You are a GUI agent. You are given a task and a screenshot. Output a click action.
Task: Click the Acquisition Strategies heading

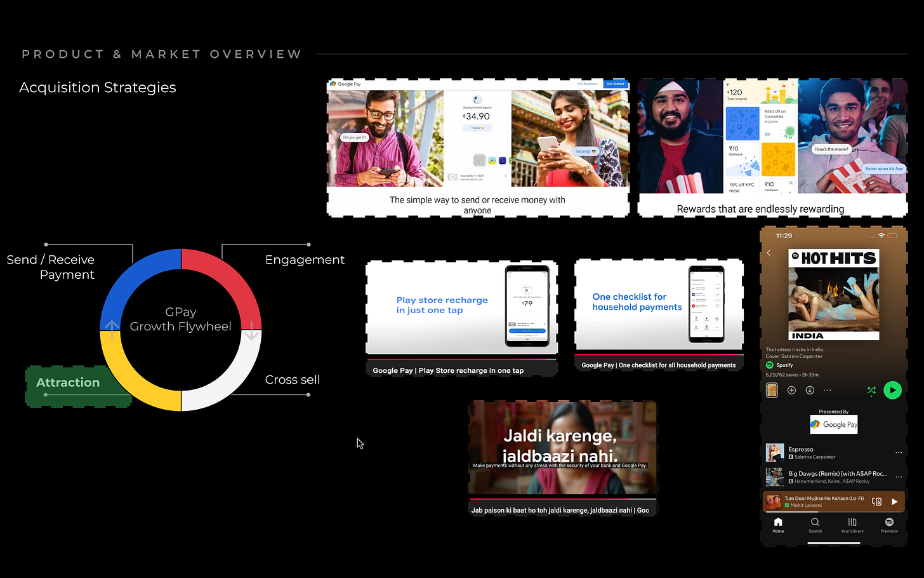click(98, 88)
